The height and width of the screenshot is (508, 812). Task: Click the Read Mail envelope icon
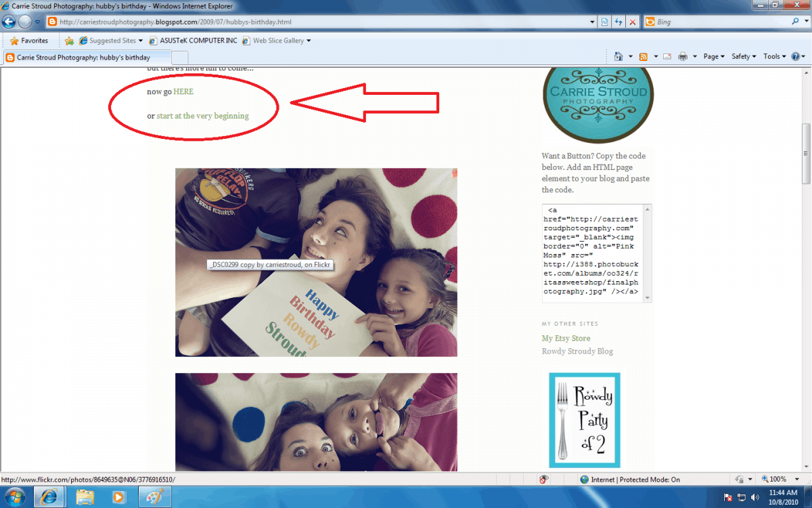tap(667, 57)
